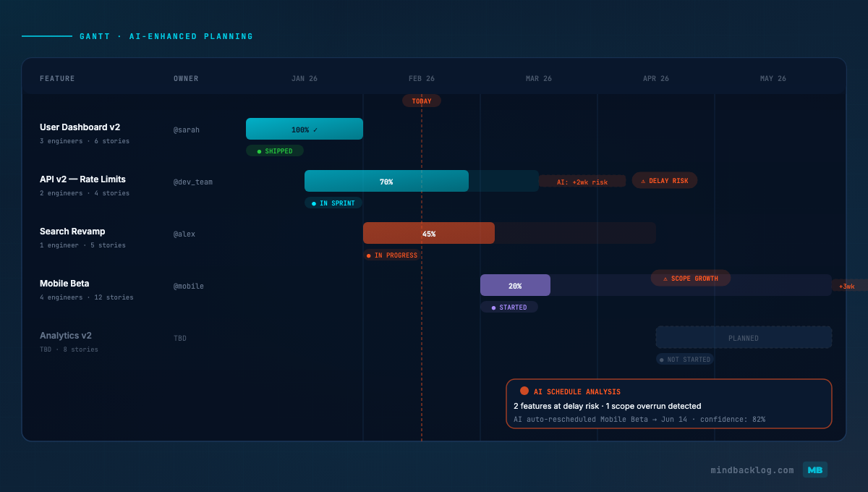Click owner @alex
The width and height of the screenshot is (868, 492).
click(184, 234)
